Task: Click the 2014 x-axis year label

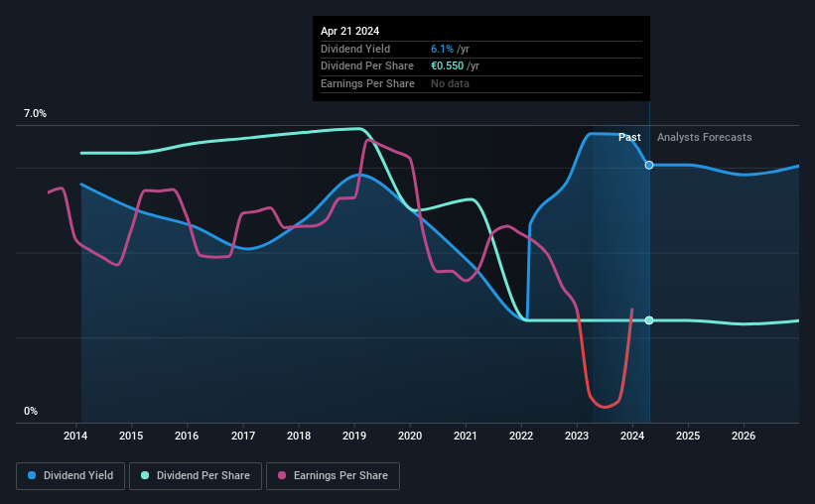Action: tap(75, 436)
